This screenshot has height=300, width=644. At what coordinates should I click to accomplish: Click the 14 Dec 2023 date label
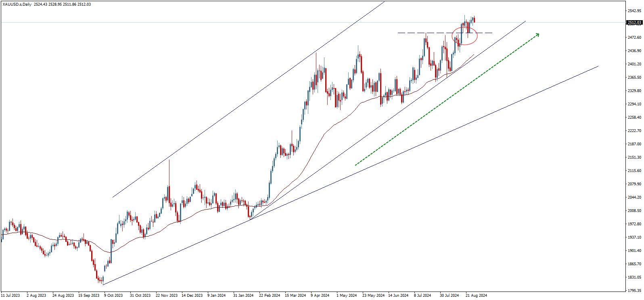(x=192, y=296)
